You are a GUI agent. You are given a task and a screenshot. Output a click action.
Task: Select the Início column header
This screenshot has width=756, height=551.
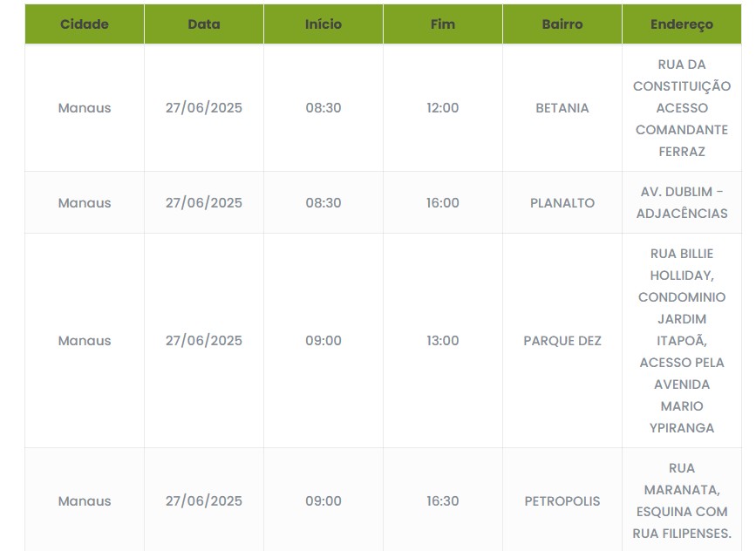[324, 24]
